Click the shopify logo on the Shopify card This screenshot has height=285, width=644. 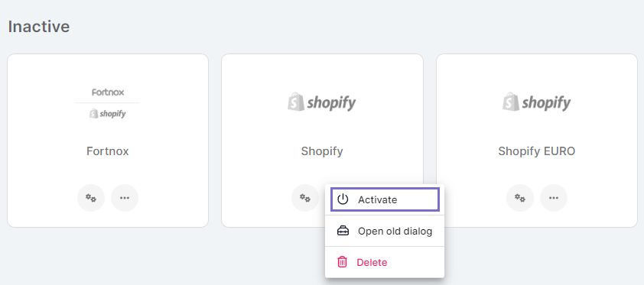pyautogui.click(x=322, y=102)
